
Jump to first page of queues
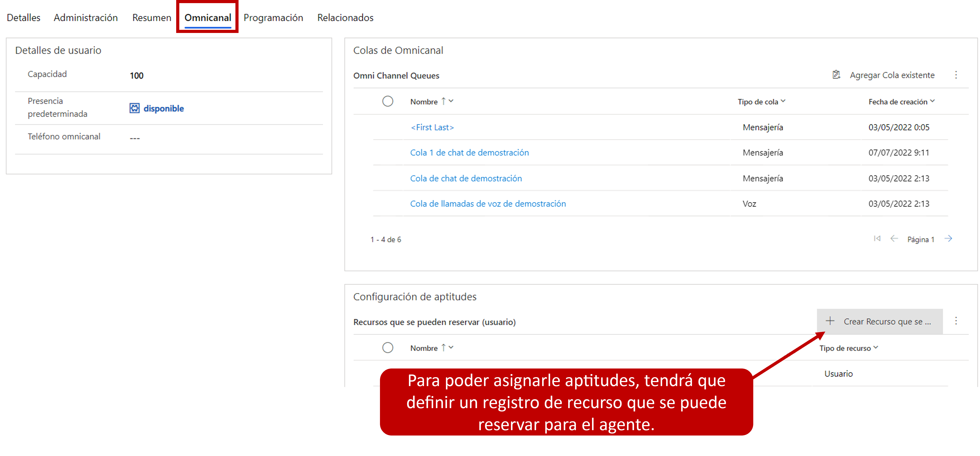point(877,239)
